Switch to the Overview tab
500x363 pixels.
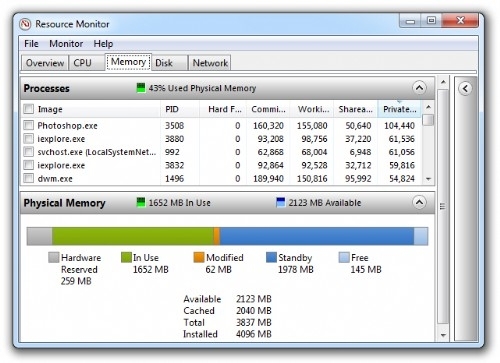click(x=45, y=63)
